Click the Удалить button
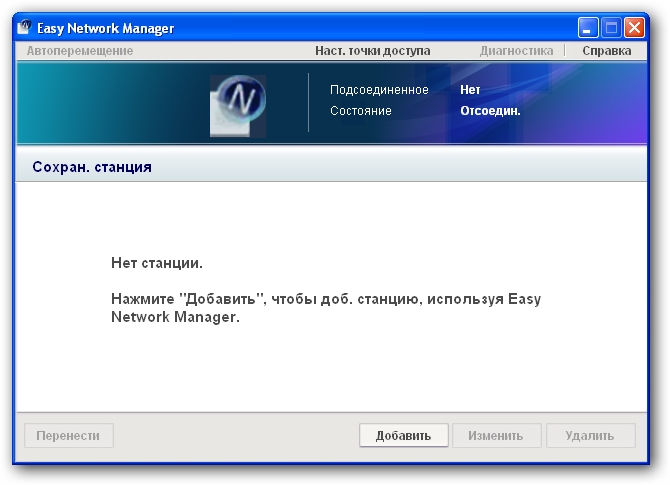670x485 pixels. 591,435
